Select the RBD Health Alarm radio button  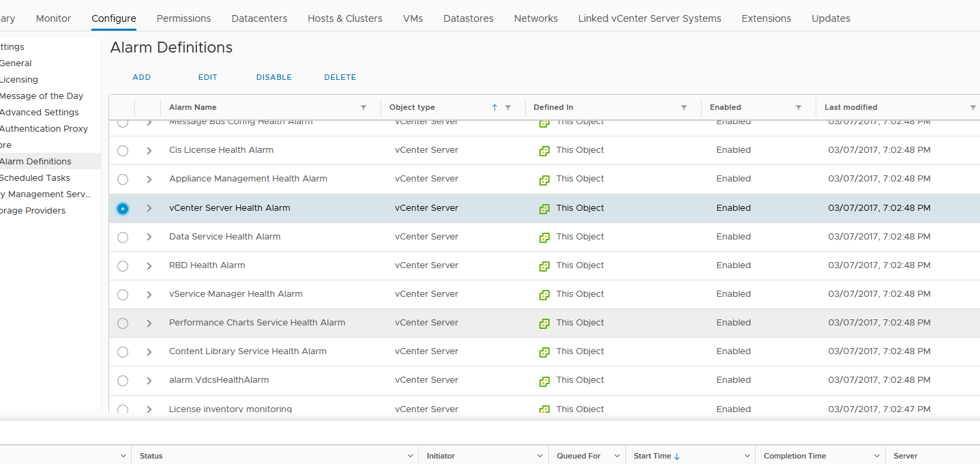[x=123, y=265]
